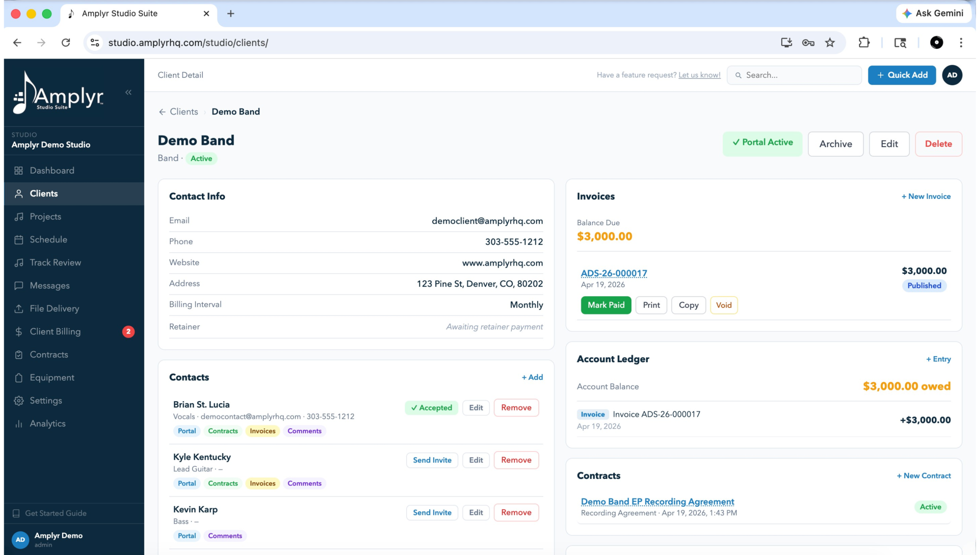
Task: Open the Analytics section
Action: tap(48, 423)
